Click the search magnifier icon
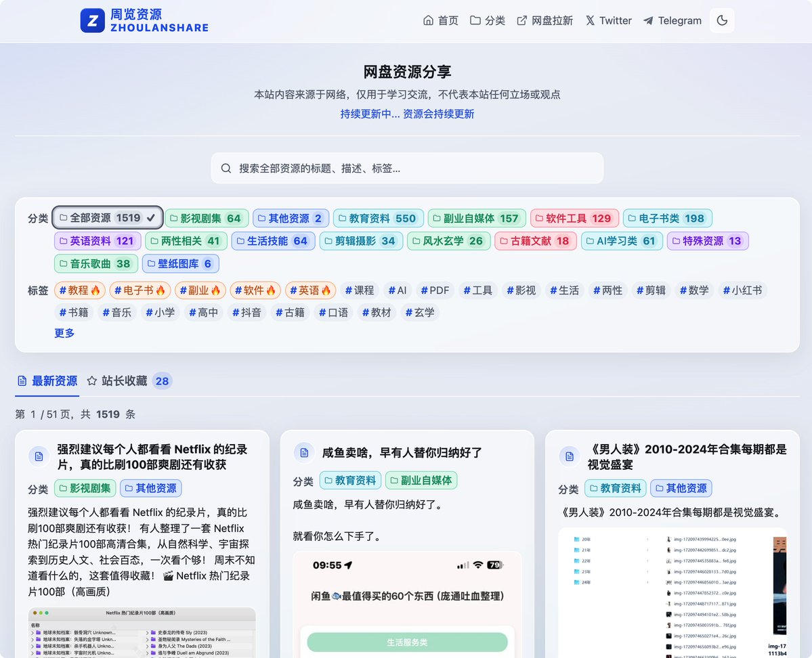Viewport: 812px width, 658px height. tap(226, 169)
